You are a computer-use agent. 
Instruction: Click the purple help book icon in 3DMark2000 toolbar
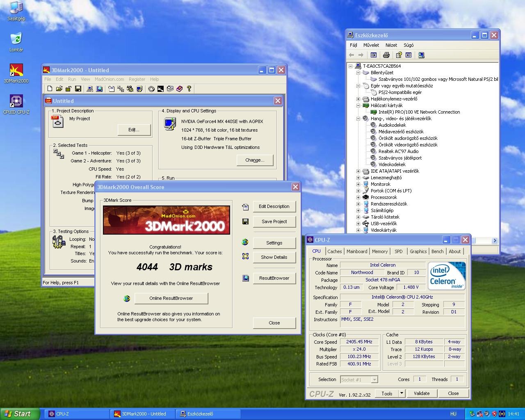(179, 89)
